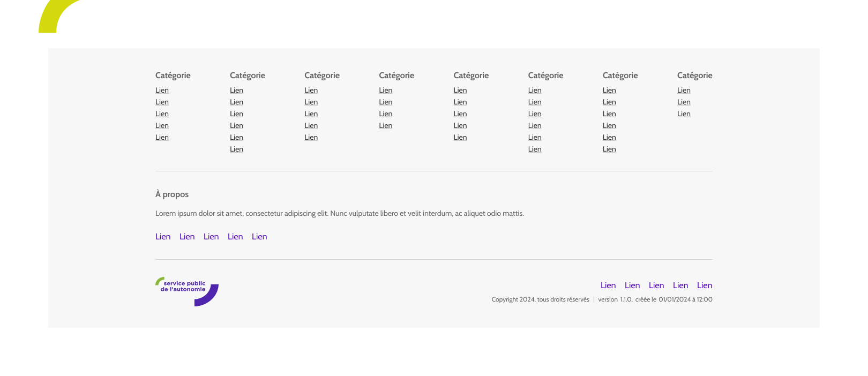Click sixth Lien in sixth Catégorie column
The height and width of the screenshot is (376, 868).
(534, 149)
